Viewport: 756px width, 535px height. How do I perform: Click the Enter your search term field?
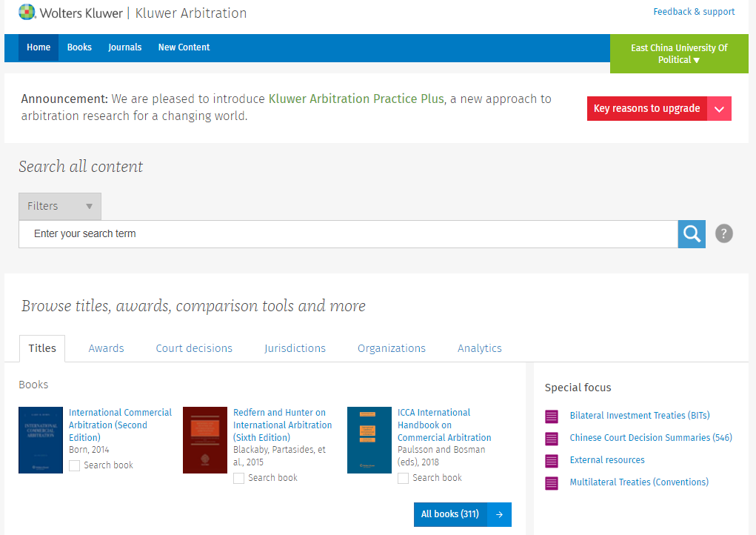click(x=348, y=234)
